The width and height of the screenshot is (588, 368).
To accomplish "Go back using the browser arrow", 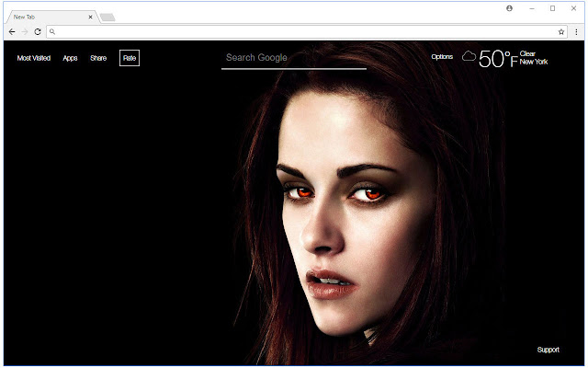I will (x=12, y=32).
